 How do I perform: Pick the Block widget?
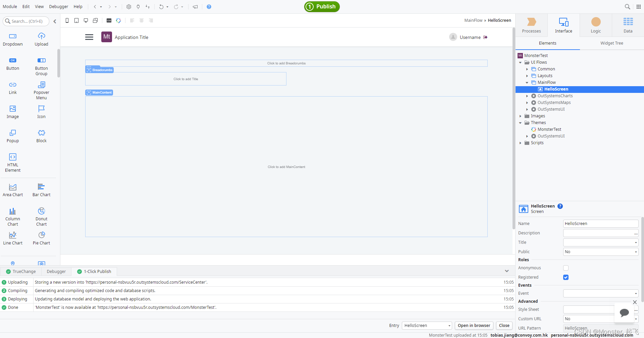pos(42,136)
